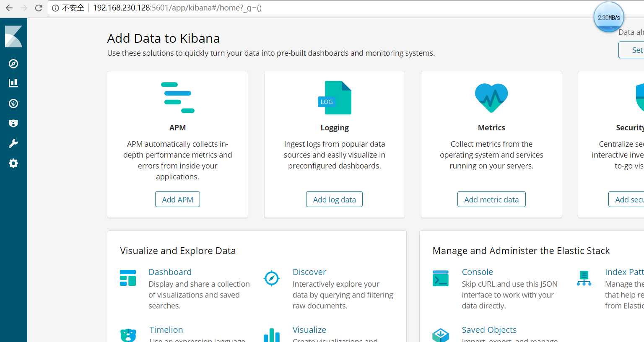
Task: Click the APM card icon
Action: click(178, 98)
